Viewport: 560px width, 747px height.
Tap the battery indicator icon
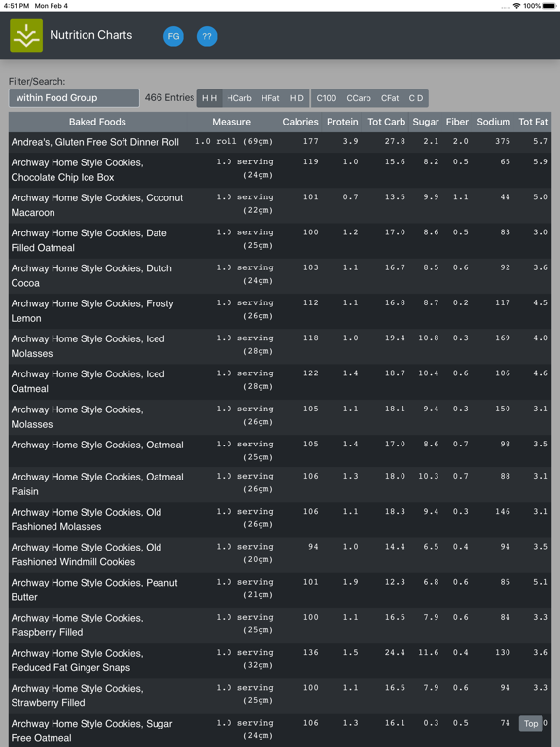click(549, 6)
